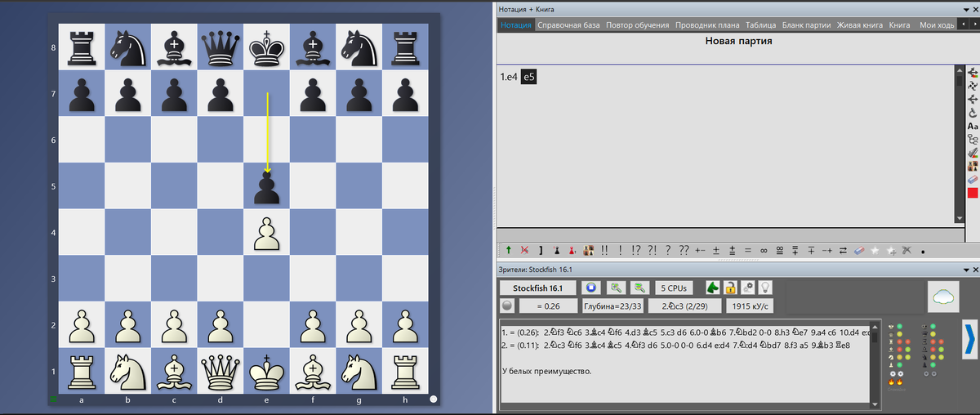Image resolution: width=980 pixels, height=415 pixels.
Task: Open the Нотация + Книга panel dropdown arrow
Action: (965, 8)
